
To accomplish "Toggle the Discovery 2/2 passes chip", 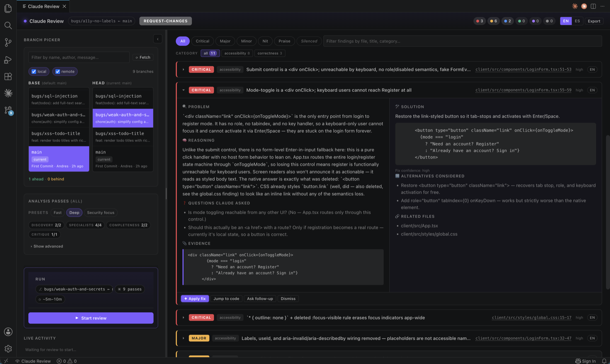I will pos(46,225).
